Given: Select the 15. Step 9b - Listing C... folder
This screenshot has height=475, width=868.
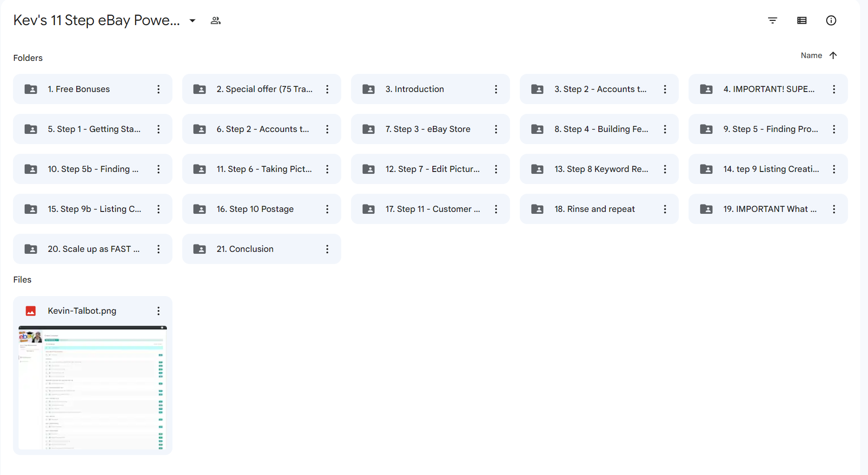Looking at the screenshot, I should click(x=93, y=209).
